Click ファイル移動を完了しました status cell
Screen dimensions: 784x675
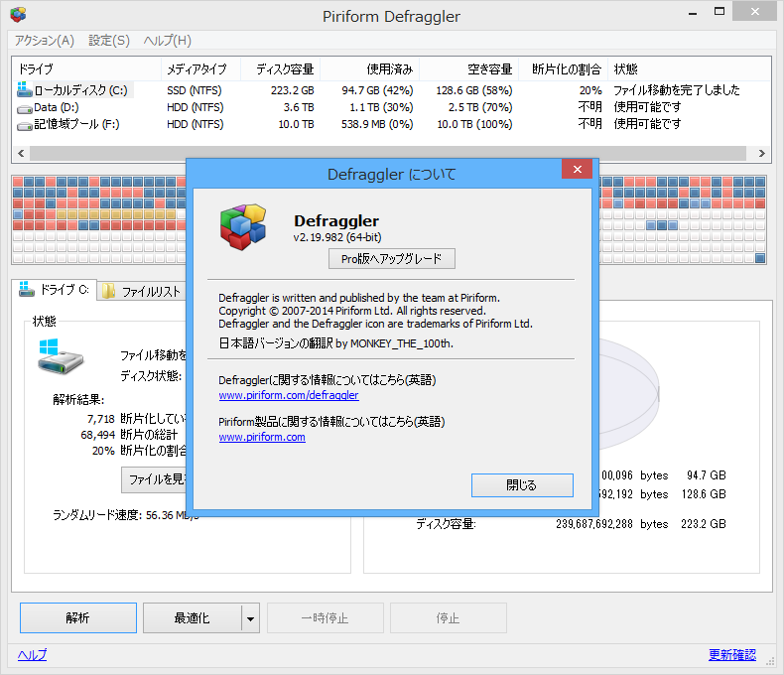pyautogui.click(x=677, y=90)
